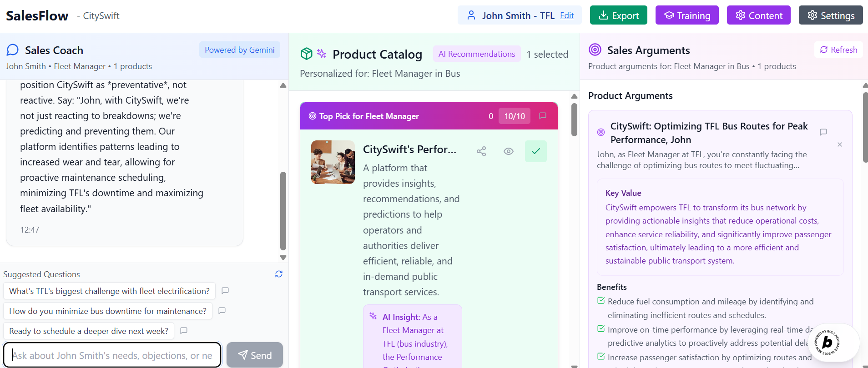
Task: Toggle the AI Recommendations badge
Action: coord(476,54)
